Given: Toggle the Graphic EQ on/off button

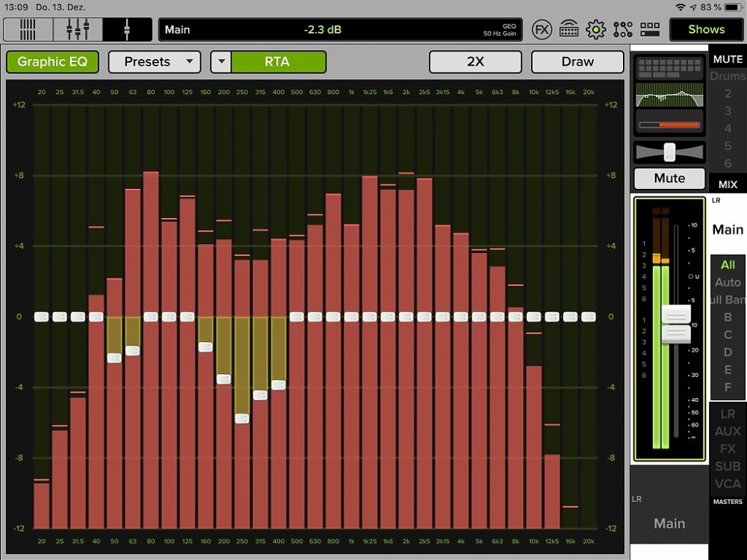Looking at the screenshot, I should [52, 62].
